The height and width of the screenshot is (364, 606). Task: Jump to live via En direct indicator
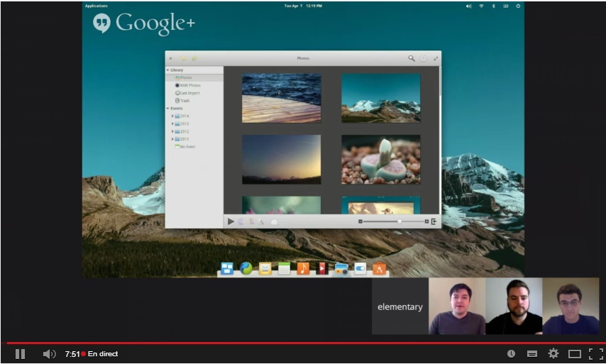(x=100, y=354)
